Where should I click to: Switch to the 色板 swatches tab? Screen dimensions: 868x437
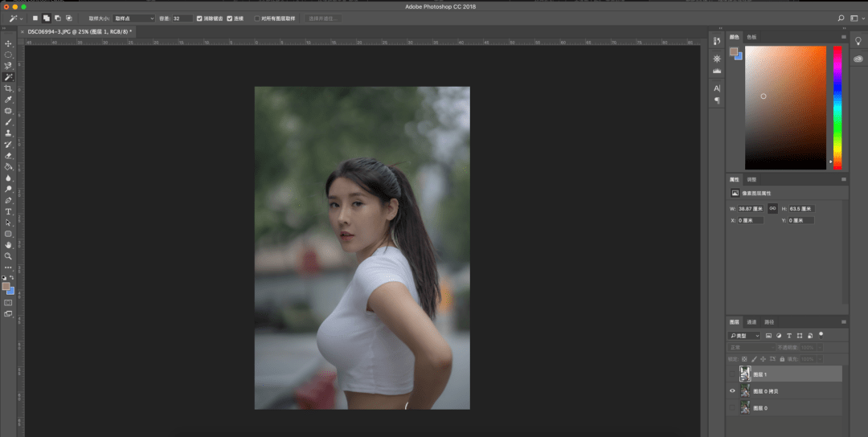751,37
